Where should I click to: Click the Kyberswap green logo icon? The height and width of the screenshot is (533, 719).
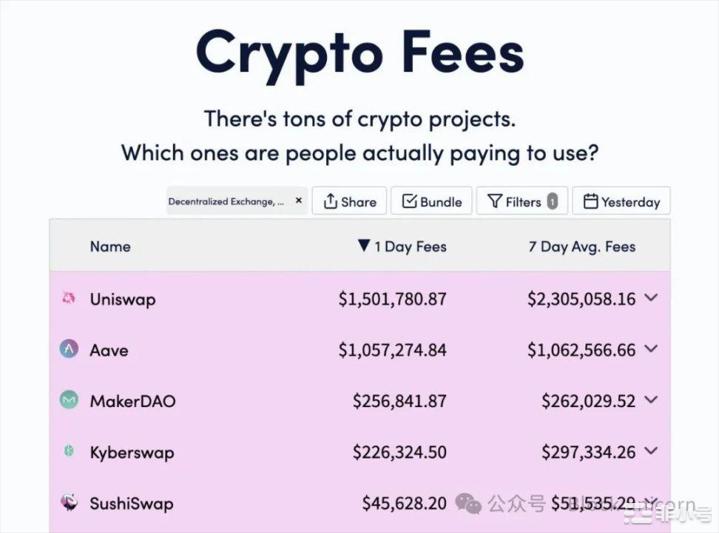click(69, 451)
